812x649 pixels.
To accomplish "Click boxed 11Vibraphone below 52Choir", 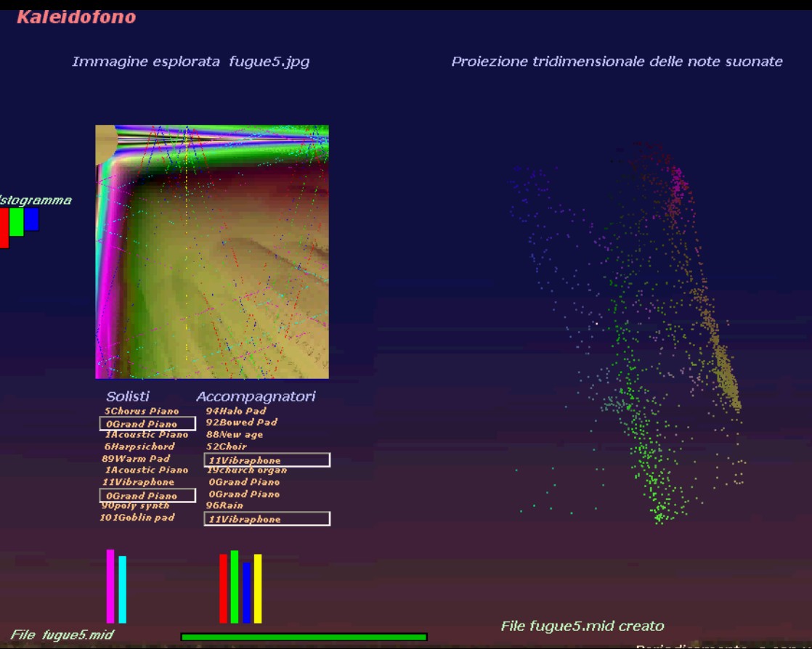I will click(x=267, y=460).
